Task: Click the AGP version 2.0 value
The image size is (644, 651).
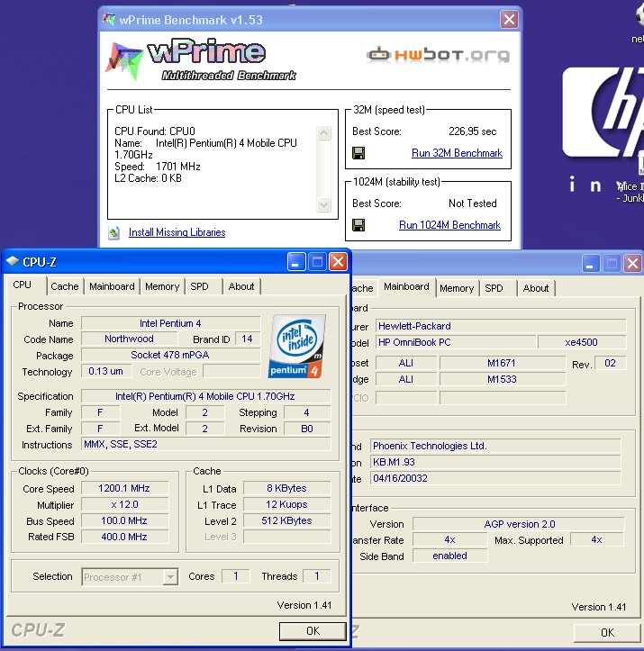Action: tap(519, 524)
